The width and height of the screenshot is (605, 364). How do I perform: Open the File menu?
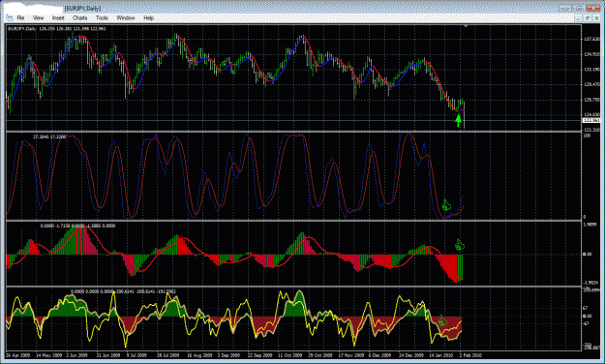20,17
